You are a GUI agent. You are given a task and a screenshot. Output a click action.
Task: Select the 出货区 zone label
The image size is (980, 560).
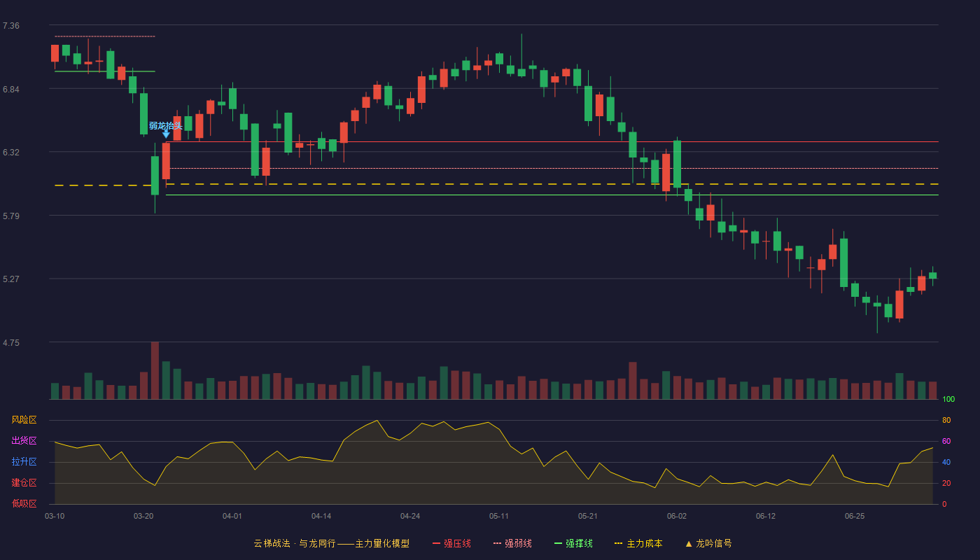click(24, 441)
